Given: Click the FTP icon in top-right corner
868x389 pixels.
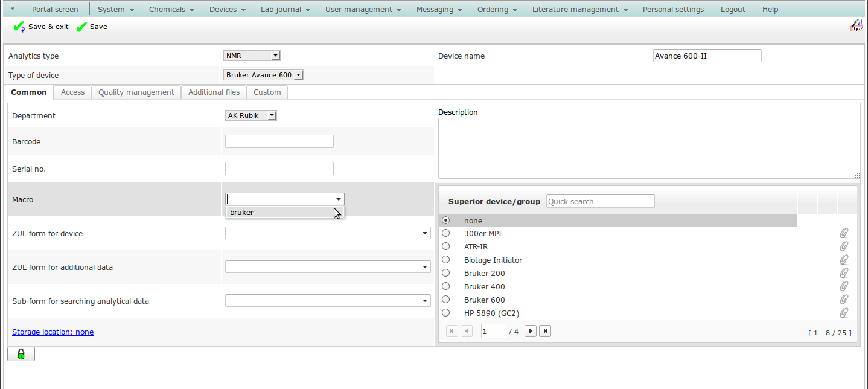Looking at the screenshot, I should [x=856, y=25].
